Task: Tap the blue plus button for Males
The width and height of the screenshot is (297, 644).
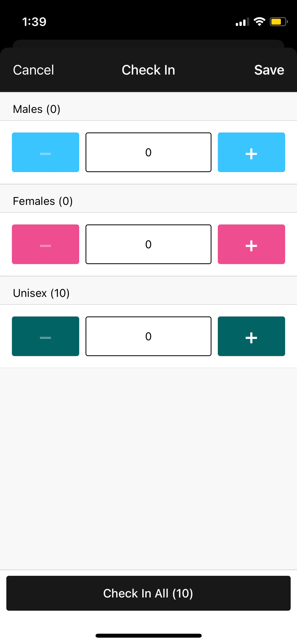Action: [x=251, y=152]
